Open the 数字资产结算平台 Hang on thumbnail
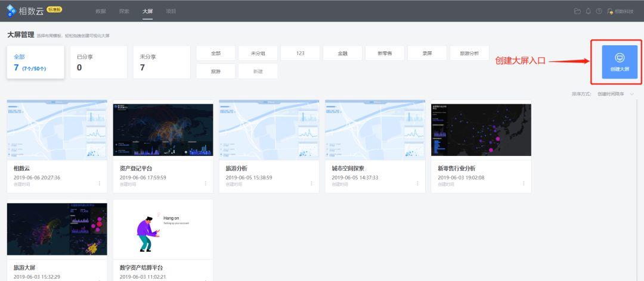The height and width of the screenshot is (281, 644). [163, 229]
